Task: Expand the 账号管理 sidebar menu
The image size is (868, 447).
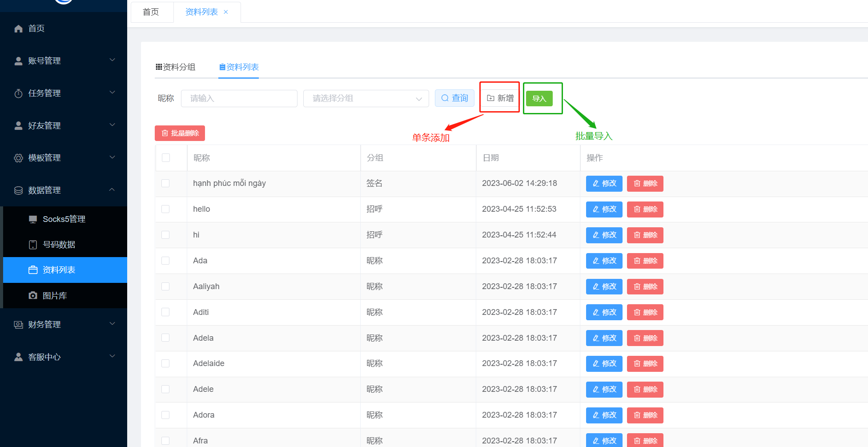Action: (64, 61)
